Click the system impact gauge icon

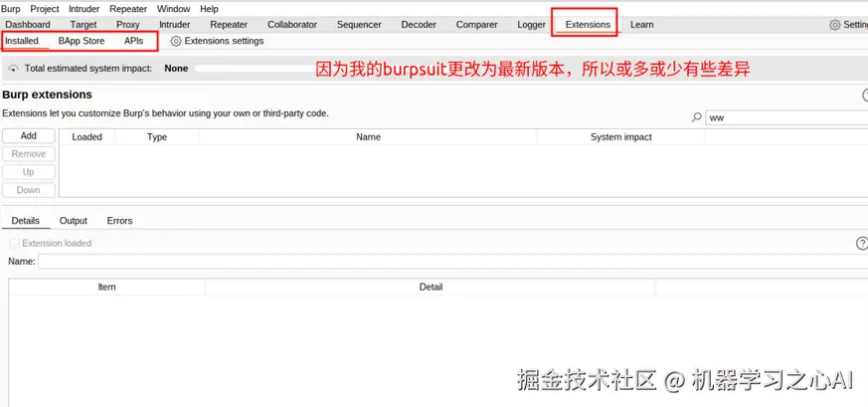coord(14,69)
